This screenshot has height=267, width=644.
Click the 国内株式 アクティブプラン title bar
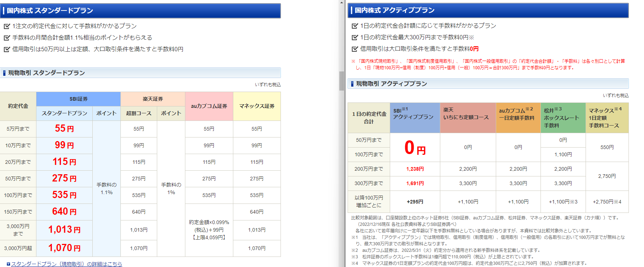(488, 10)
